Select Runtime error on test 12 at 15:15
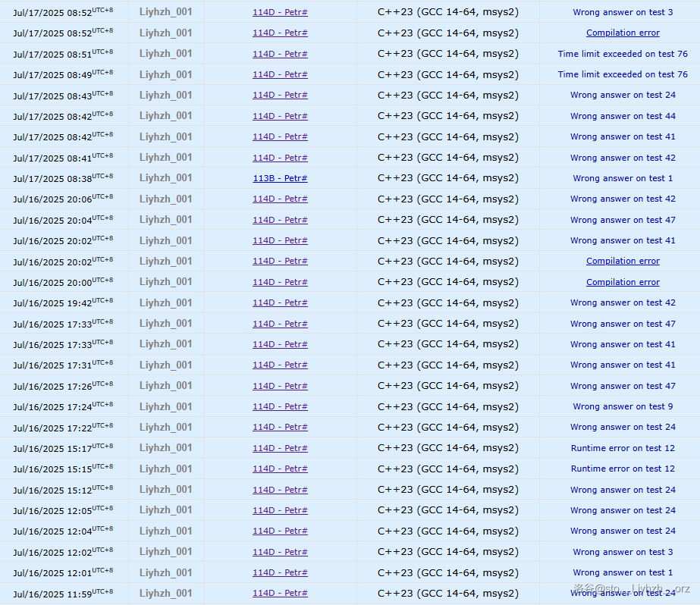The height and width of the screenshot is (605, 700). coord(623,469)
